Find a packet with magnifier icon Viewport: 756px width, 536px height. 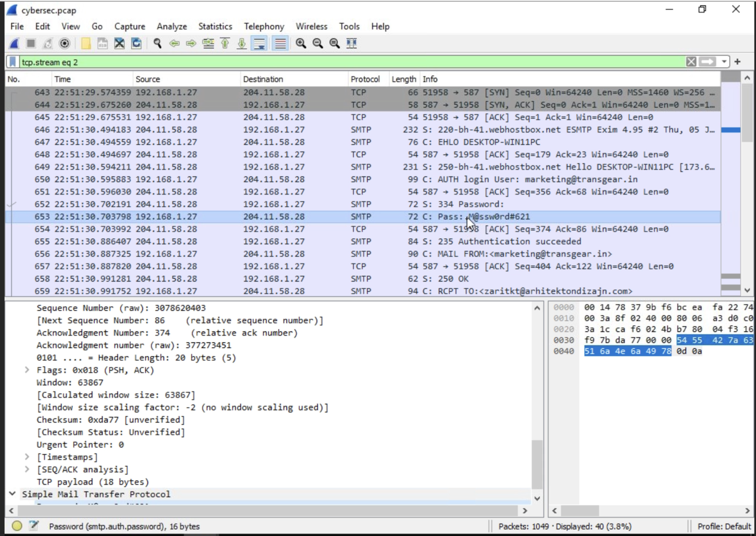(157, 43)
